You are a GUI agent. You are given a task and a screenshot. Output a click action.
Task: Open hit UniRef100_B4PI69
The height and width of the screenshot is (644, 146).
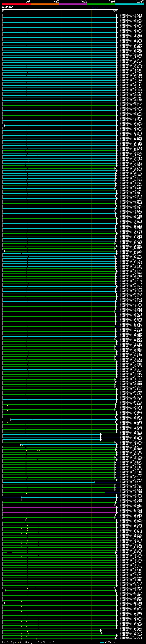point(131,361)
